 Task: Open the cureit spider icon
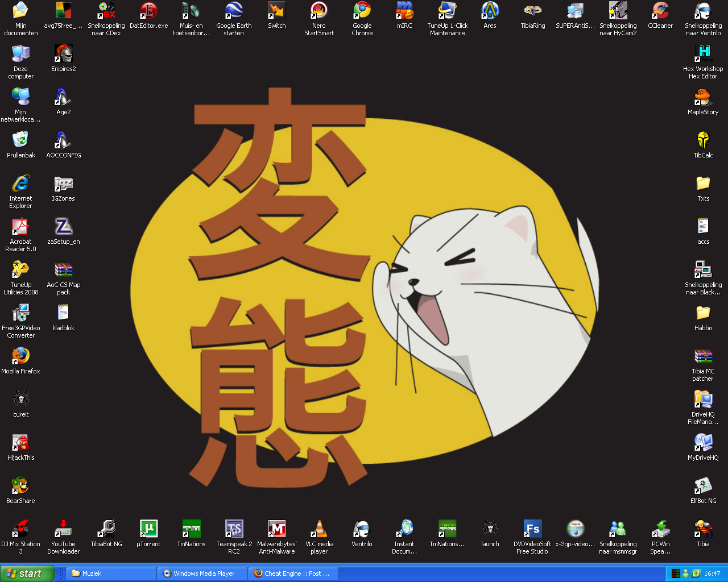[20, 399]
